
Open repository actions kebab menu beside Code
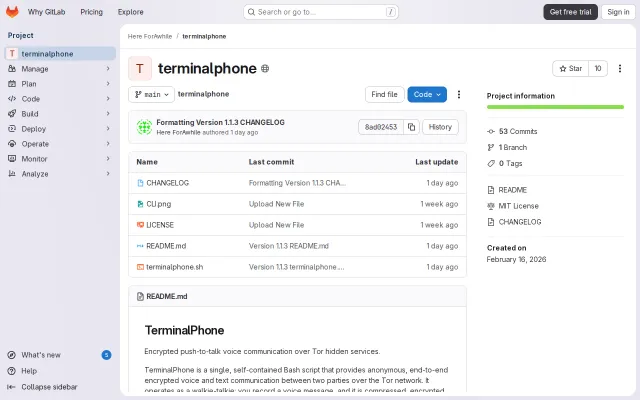[459, 94]
